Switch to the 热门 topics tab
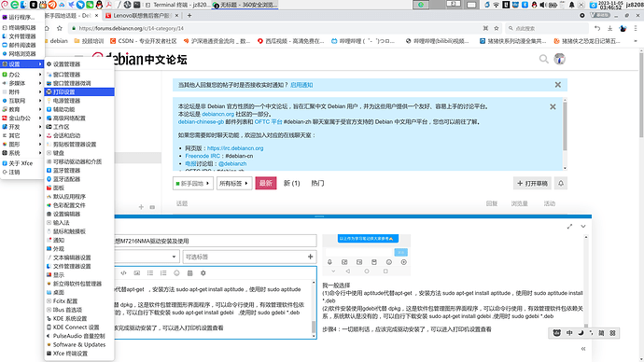Viewport: 644px width, 362px height. coord(317,183)
